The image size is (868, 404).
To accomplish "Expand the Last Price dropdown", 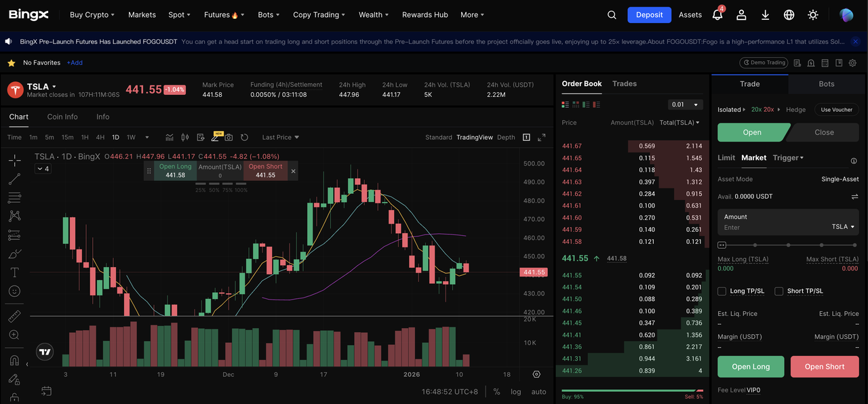I will coord(280,138).
